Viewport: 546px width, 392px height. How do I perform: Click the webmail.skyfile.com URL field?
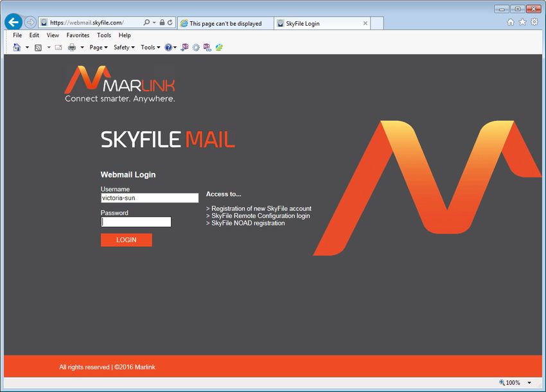(87, 22)
